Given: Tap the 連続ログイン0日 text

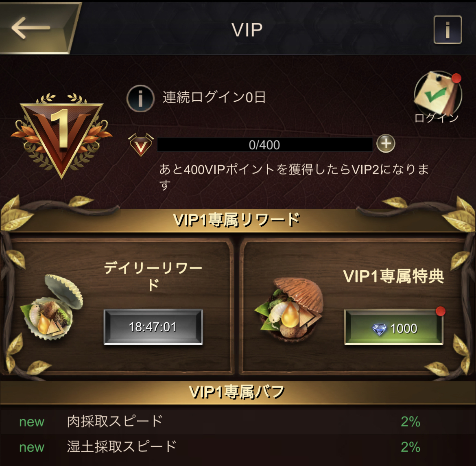Looking at the screenshot, I should click(214, 98).
